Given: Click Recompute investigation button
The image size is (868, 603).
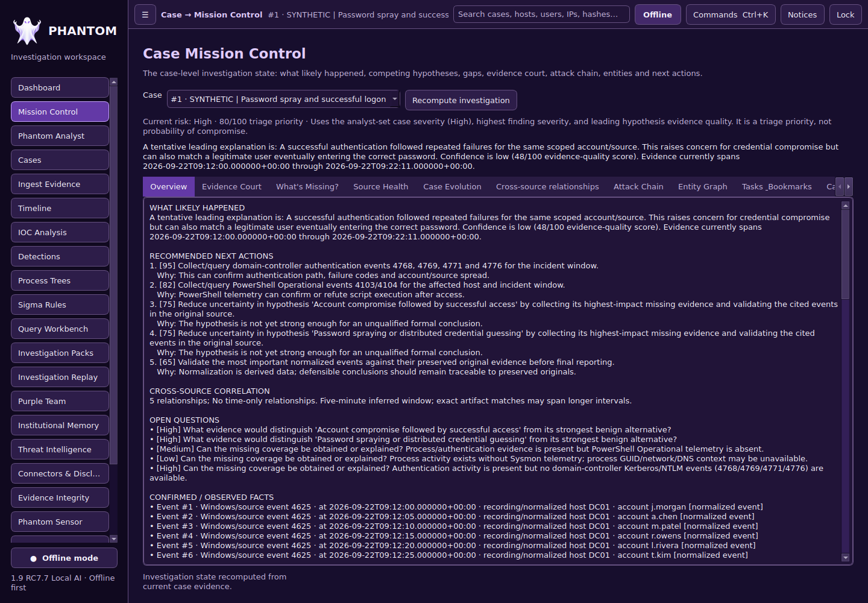Looking at the screenshot, I should point(461,100).
